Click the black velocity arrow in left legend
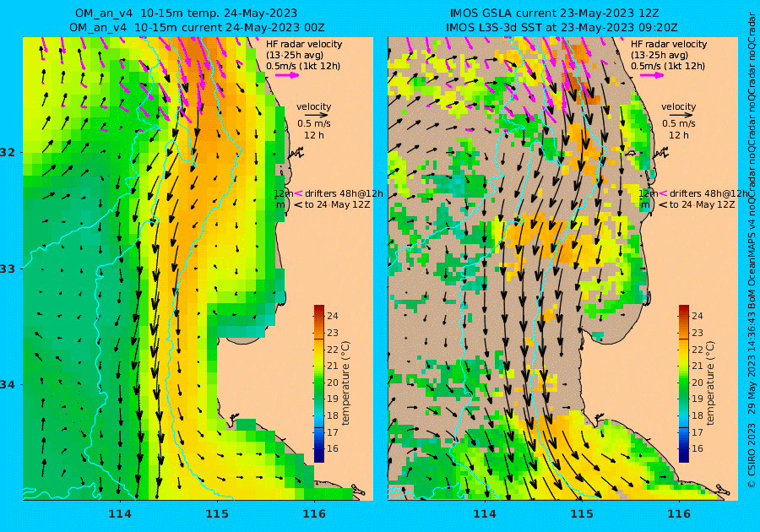The image size is (760, 532). click(317, 116)
